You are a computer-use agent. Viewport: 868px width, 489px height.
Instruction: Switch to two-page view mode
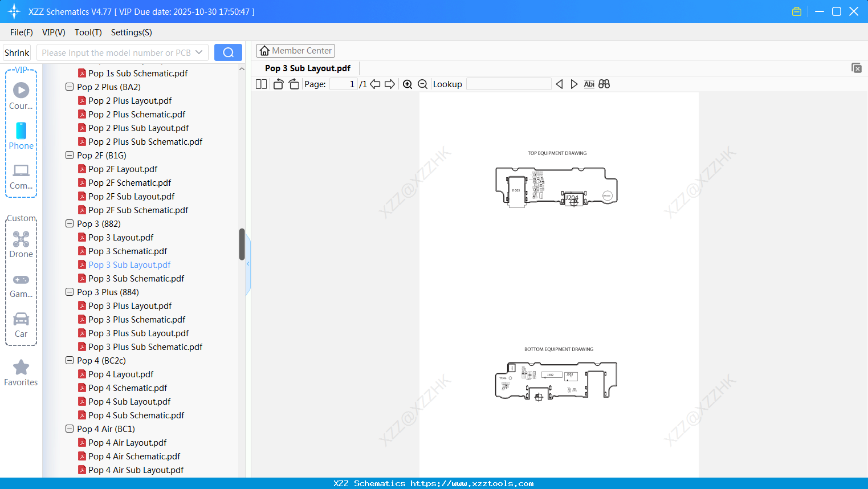coord(261,84)
